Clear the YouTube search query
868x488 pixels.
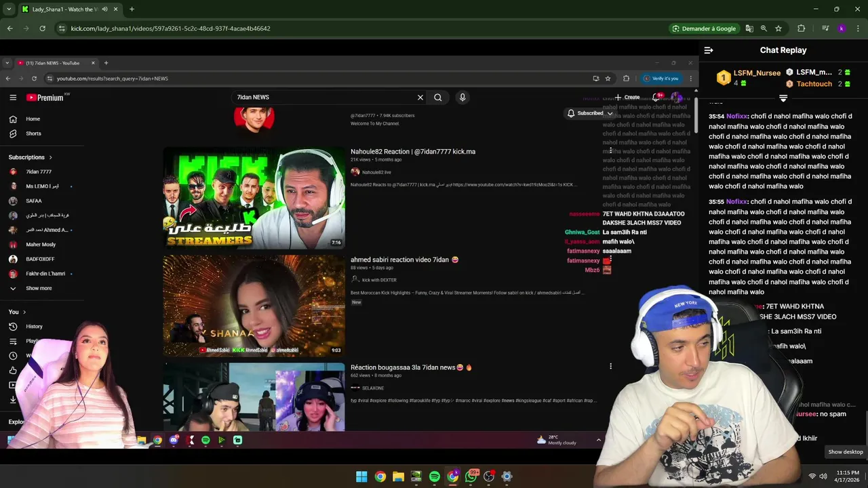(x=420, y=98)
